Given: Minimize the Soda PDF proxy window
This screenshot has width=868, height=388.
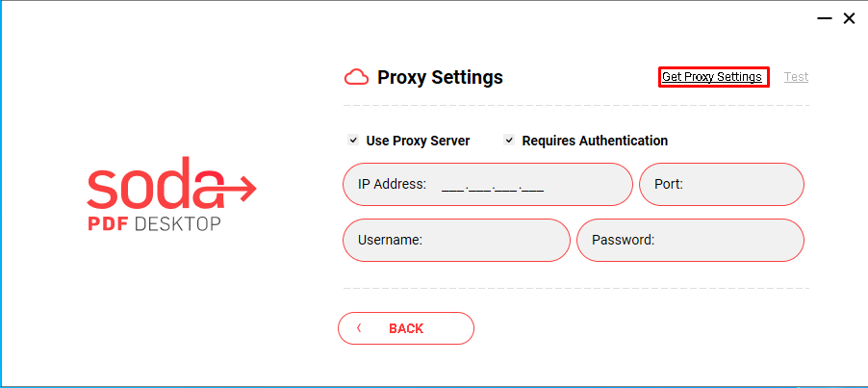Looking at the screenshot, I should coord(825,19).
